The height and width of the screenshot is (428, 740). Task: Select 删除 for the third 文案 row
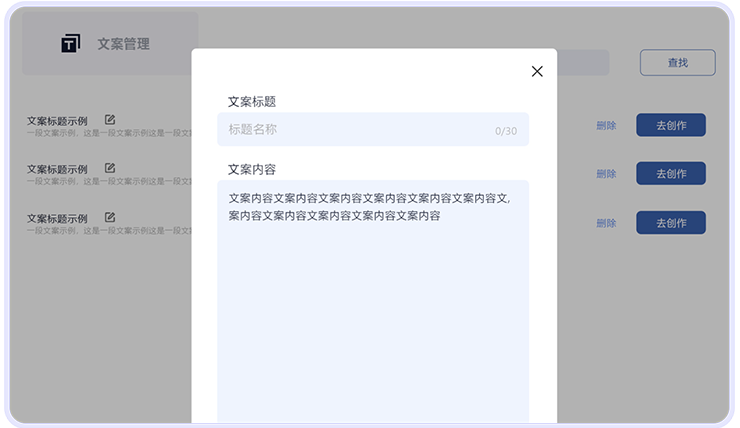click(x=606, y=223)
